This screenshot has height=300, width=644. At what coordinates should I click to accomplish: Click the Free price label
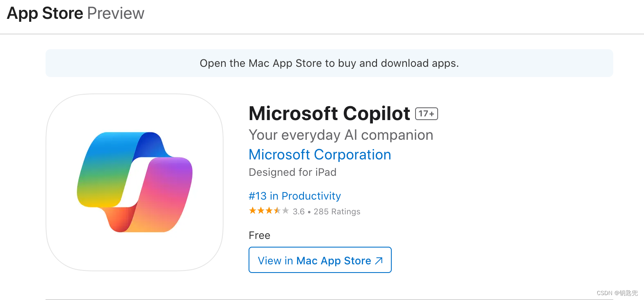(260, 235)
